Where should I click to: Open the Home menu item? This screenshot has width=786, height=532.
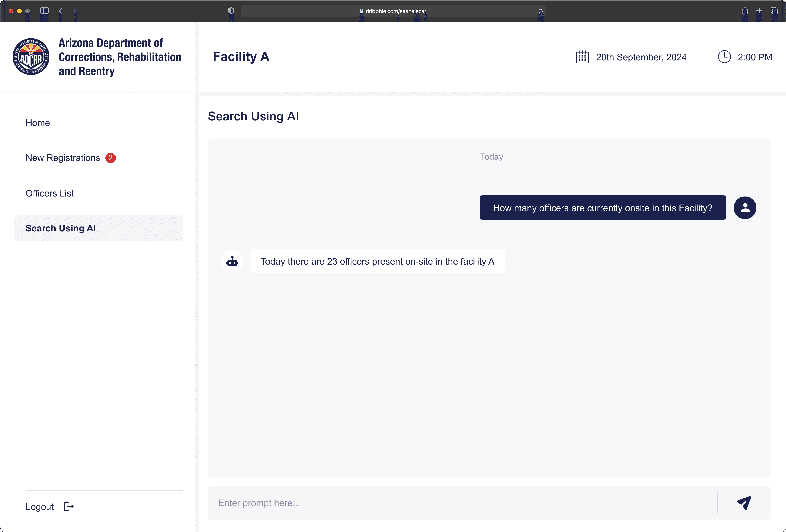(38, 123)
